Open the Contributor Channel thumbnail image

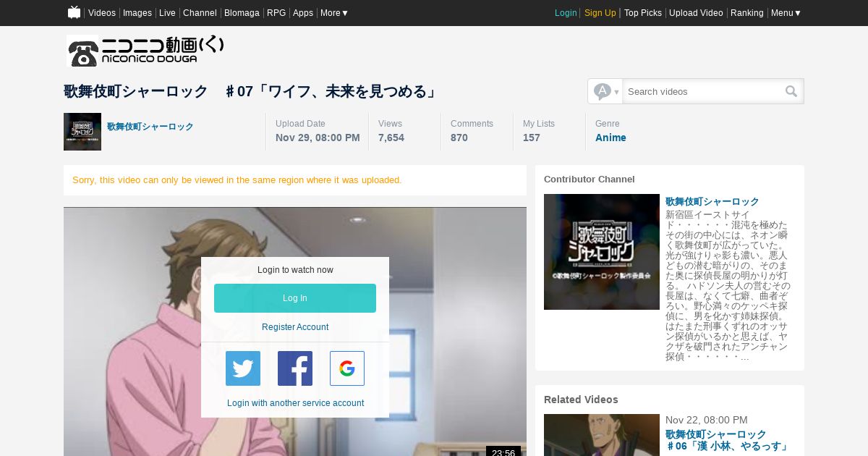tap(602, 252)
